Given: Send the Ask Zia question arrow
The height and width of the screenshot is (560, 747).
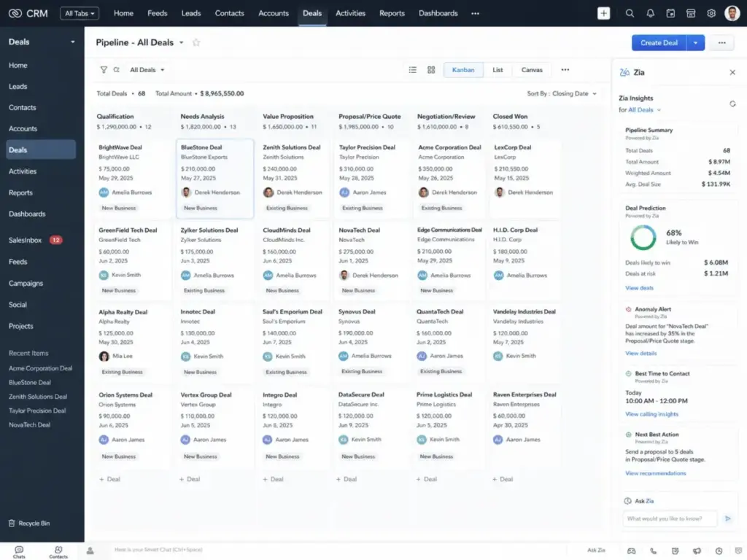Looking at the screenshot, I should (727, 518).
